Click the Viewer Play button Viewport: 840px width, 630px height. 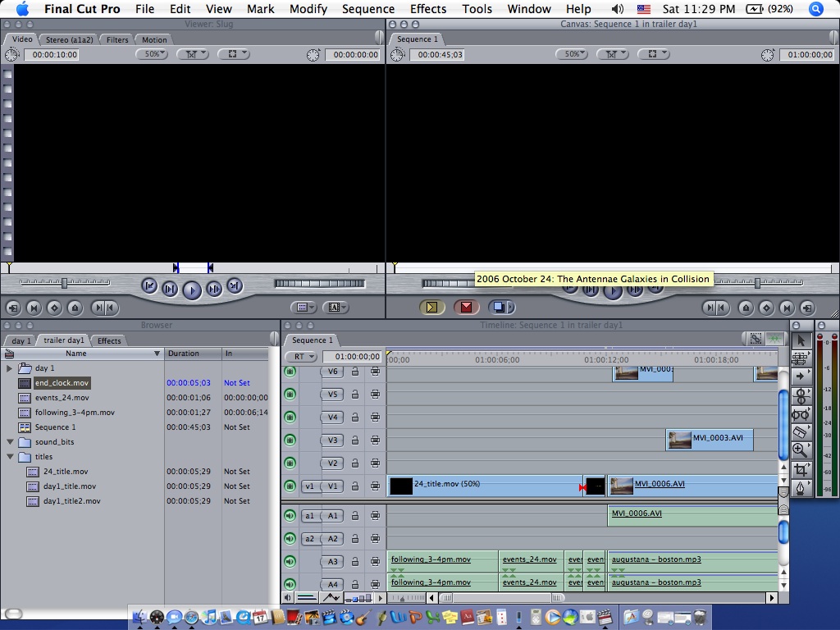tap(192, 290)
